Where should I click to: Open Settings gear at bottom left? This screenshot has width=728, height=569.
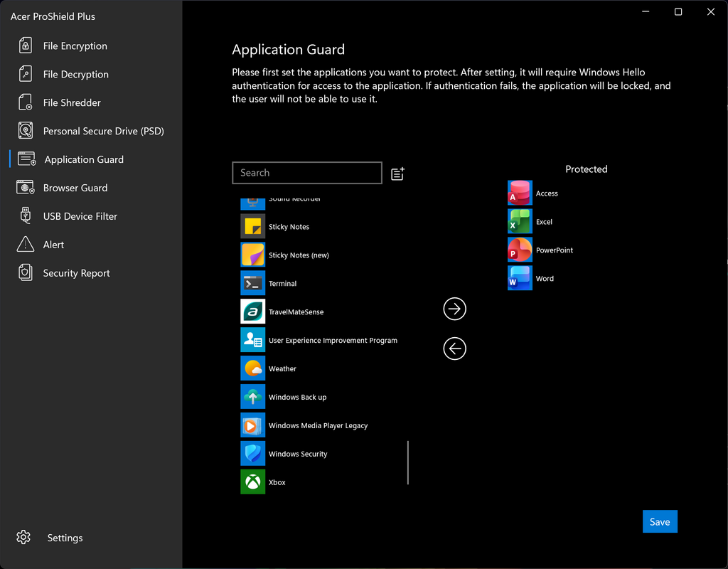coord(23,538)
